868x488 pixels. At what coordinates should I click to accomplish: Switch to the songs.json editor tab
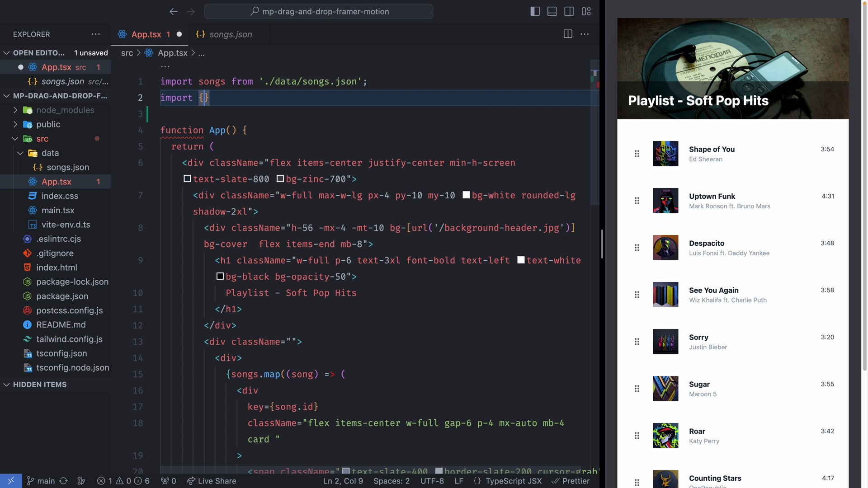pos(230,34)
